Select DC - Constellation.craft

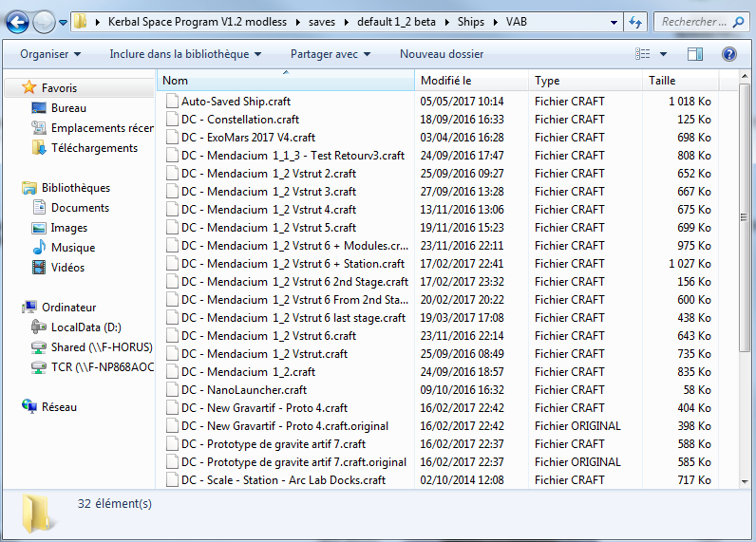239,120
